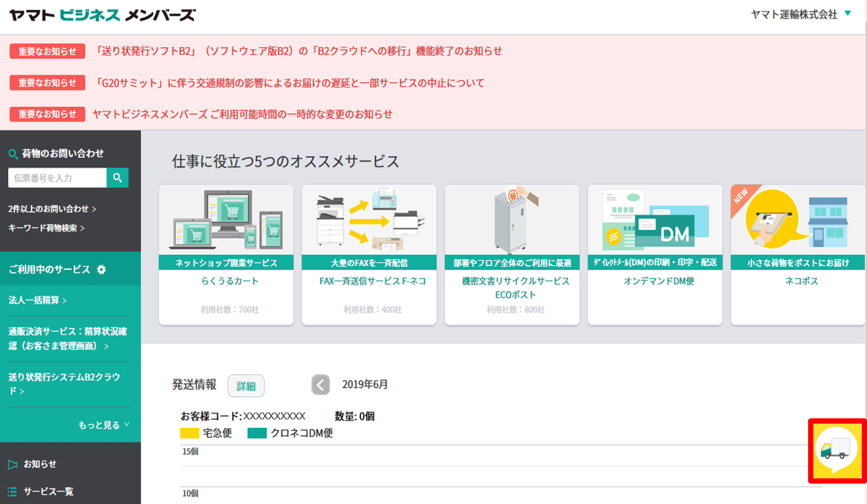This screenshot has width=867, height=504.
Task: Open the らくうるカート link
Action: point(230,281)
